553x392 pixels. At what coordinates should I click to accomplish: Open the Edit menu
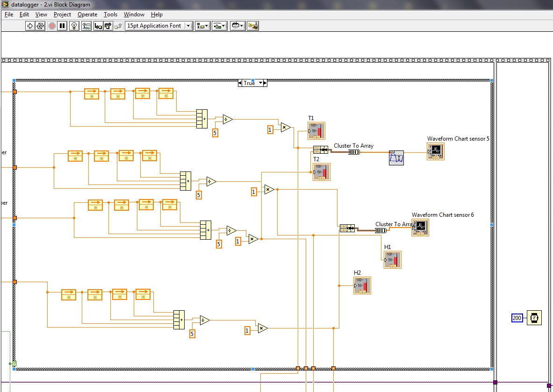click(24, 14)
